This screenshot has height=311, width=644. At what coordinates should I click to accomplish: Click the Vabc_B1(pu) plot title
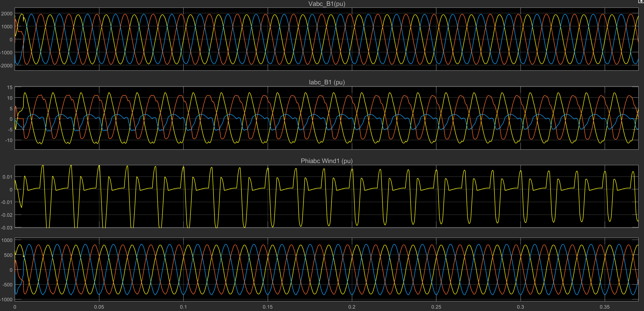coord(327,4)
